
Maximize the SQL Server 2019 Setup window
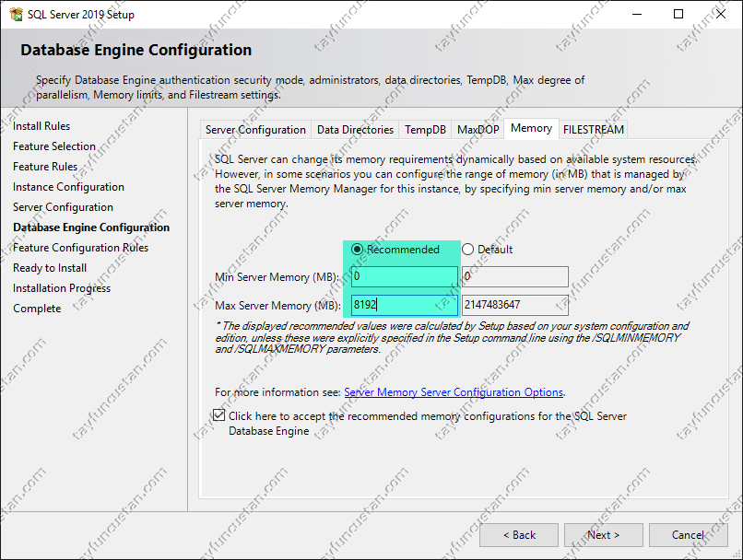point(678,14)
